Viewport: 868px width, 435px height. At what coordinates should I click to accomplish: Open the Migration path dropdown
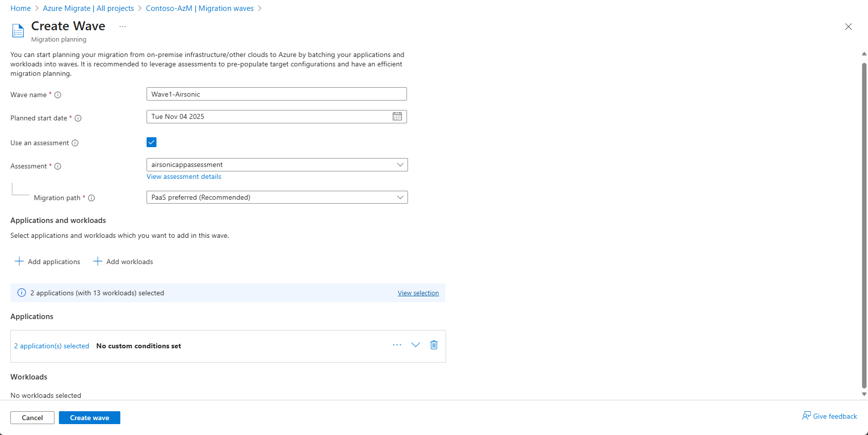click(x=277, y=198)
